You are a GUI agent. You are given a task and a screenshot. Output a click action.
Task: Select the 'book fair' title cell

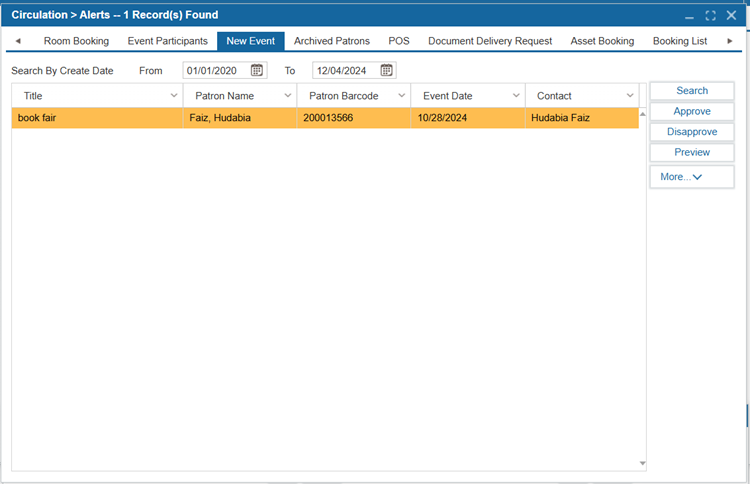coord(97,118)
